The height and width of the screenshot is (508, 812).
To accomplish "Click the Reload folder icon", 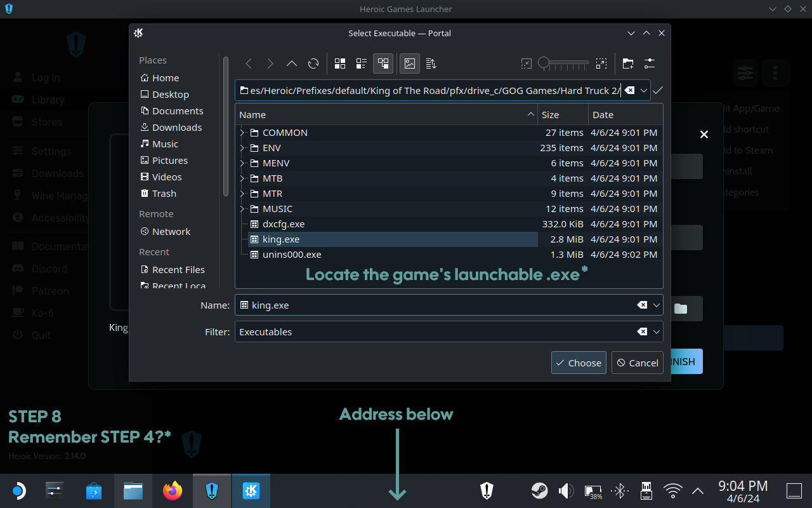I will 313,63.
